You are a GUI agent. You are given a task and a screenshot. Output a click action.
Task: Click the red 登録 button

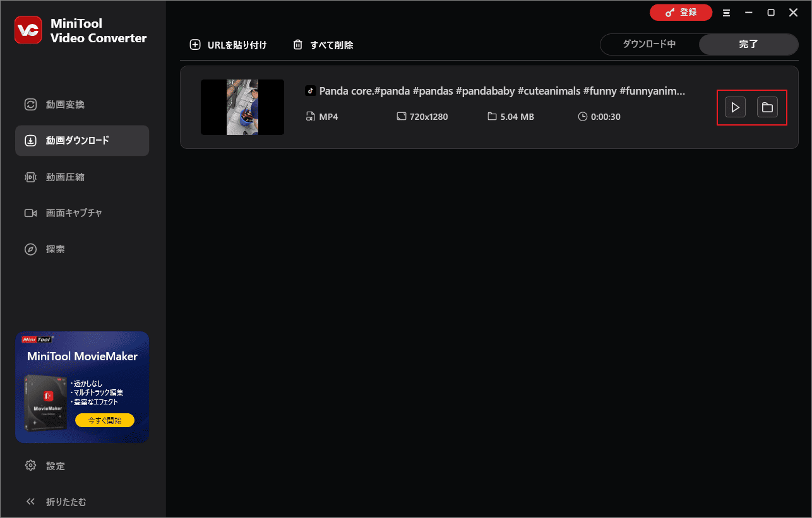pyautogui.click(x=681, y=13)
